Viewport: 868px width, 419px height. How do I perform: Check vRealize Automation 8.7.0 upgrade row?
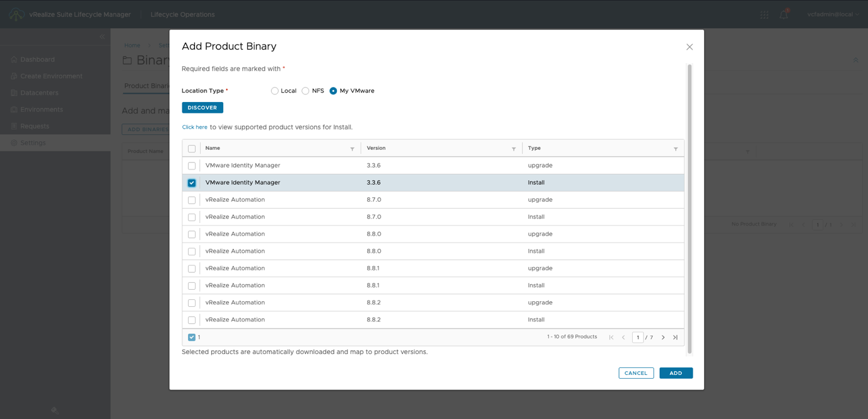(192, 200)
